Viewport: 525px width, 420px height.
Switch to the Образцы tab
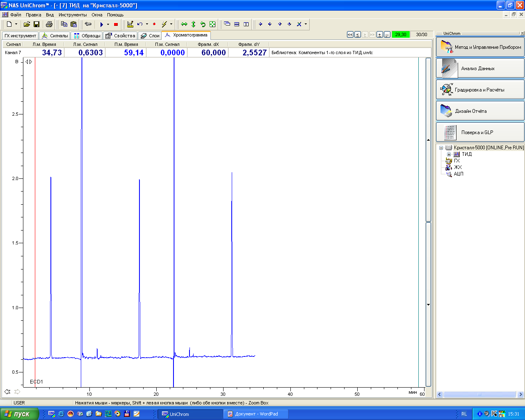(87, 36)
